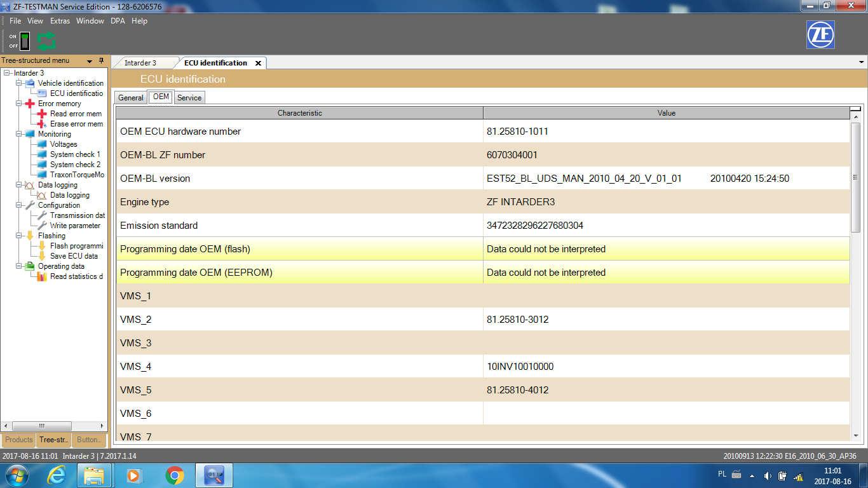Switch to the Service tab

click(189, 98)
